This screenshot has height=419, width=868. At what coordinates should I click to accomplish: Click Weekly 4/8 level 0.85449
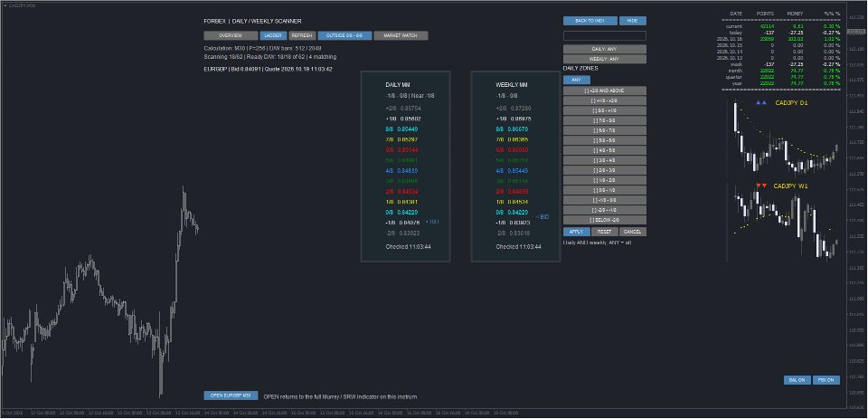coord(513,171)
